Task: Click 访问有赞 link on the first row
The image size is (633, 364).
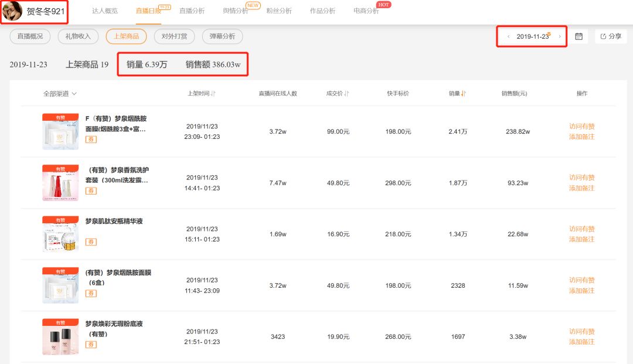Action: click(581, 125)
